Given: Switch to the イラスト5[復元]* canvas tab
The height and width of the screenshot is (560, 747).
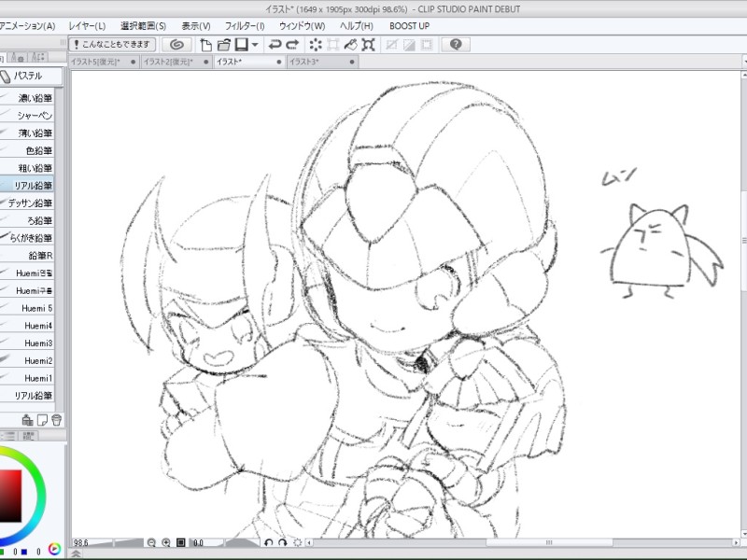Looking at the screenshot, I should 105,62.
